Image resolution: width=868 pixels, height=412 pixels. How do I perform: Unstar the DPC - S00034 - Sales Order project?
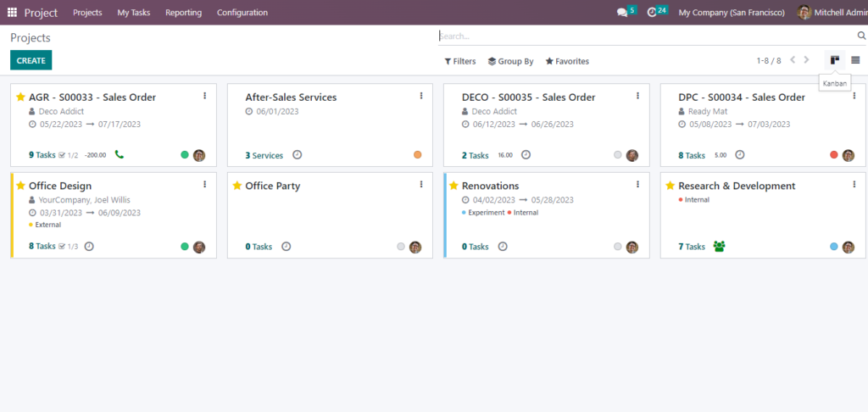pos(670,97)
